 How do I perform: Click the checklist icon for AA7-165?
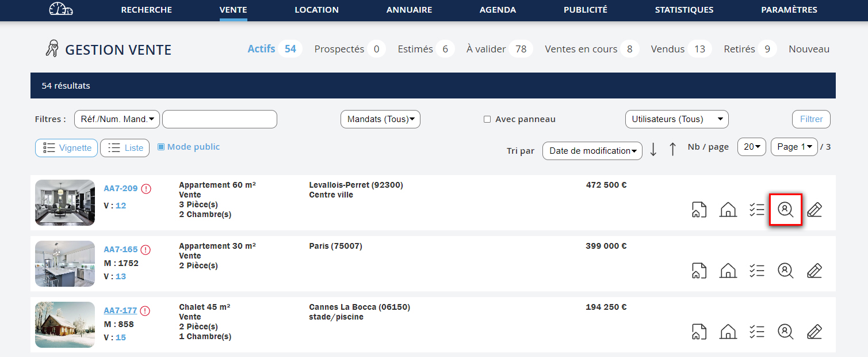click(x=756, y=271)
